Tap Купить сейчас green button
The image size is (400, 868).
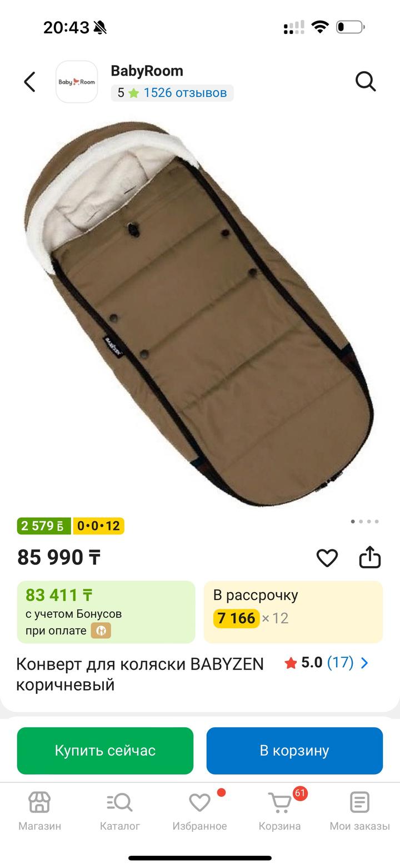105,751
